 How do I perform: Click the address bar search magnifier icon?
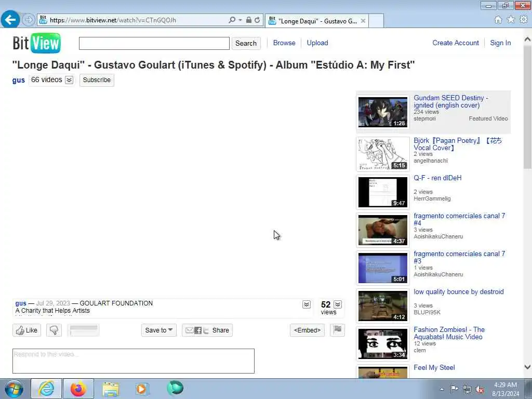point(232,20)
